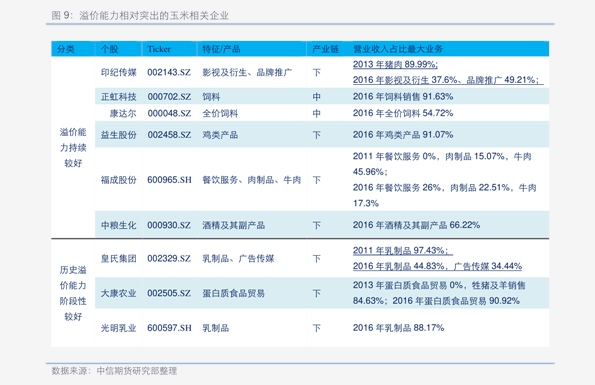595x385 pixels.
Task: Select the Ticker column header
Action: [x=159, y=49]
